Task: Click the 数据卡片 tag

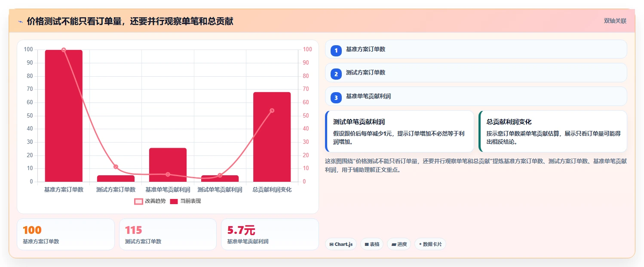Action: [430, 244]
